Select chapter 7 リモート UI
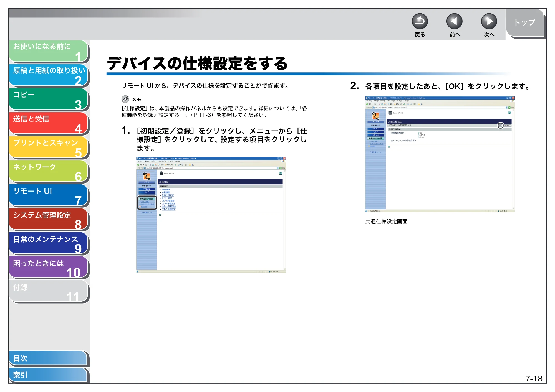The image size is (555, 392). 49,195
